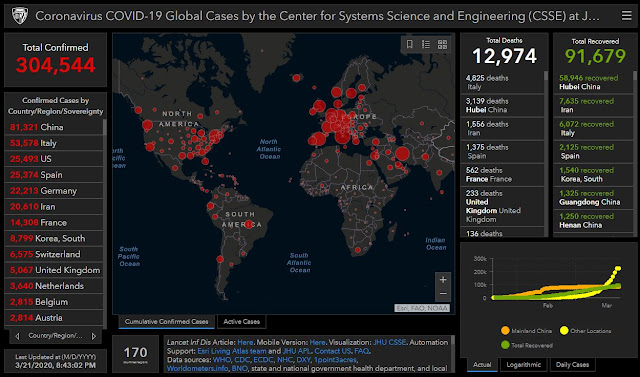640x377 pixels.
Task: Click the 1,325 recovered Guangdong China entry
Action: point(593,197)
